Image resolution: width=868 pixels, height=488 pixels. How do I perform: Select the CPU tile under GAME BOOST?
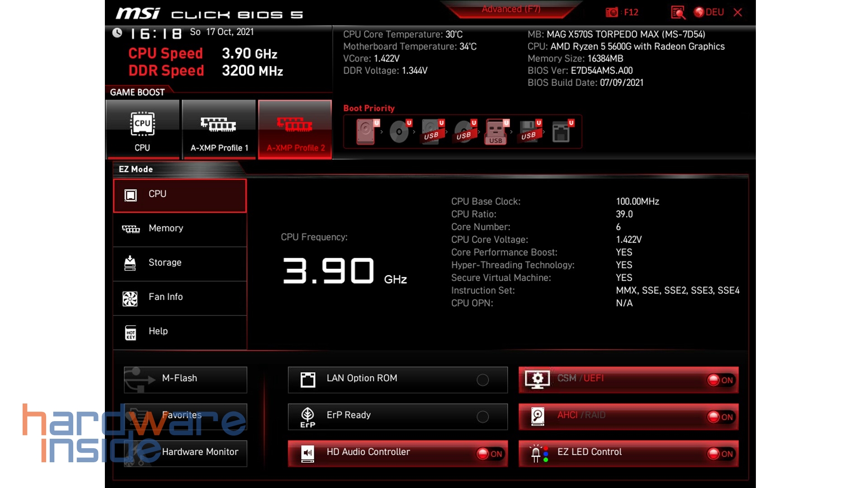[142, 130]
